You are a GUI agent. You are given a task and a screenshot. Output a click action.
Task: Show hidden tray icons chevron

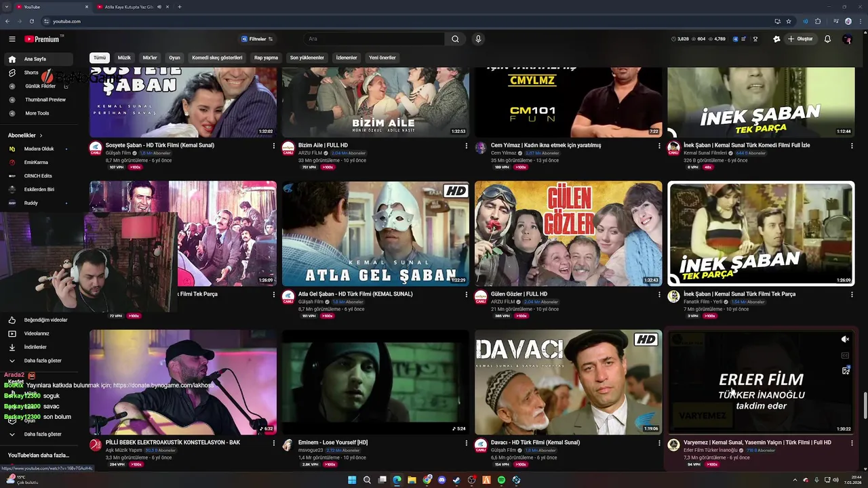(795, 480)
